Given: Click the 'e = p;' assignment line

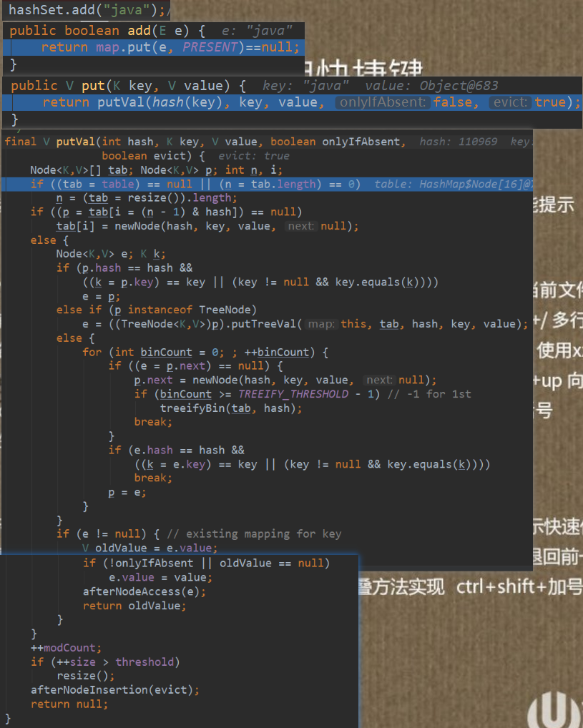Looking at the screenshot, I should [102, 296].
